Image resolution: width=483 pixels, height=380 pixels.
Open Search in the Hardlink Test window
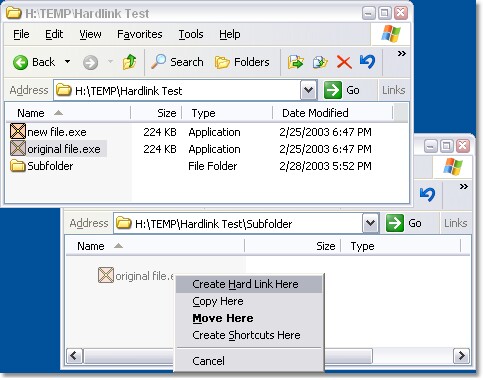click(177, 62)
